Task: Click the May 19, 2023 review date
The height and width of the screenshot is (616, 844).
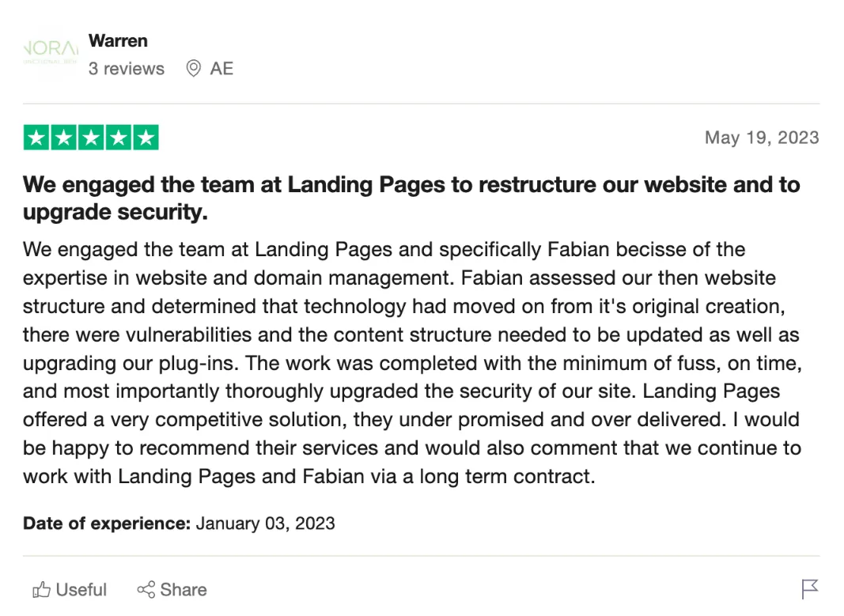Action: point(761,138)
